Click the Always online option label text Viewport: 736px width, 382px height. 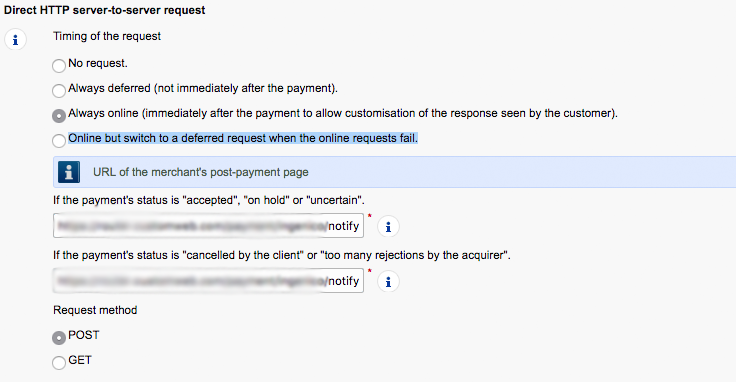343,114
